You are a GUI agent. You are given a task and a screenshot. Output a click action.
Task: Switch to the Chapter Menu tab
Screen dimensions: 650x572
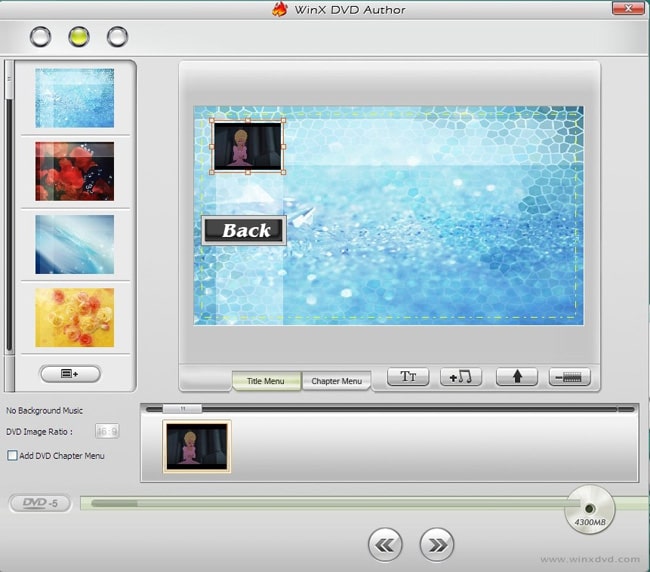[336, 381]
